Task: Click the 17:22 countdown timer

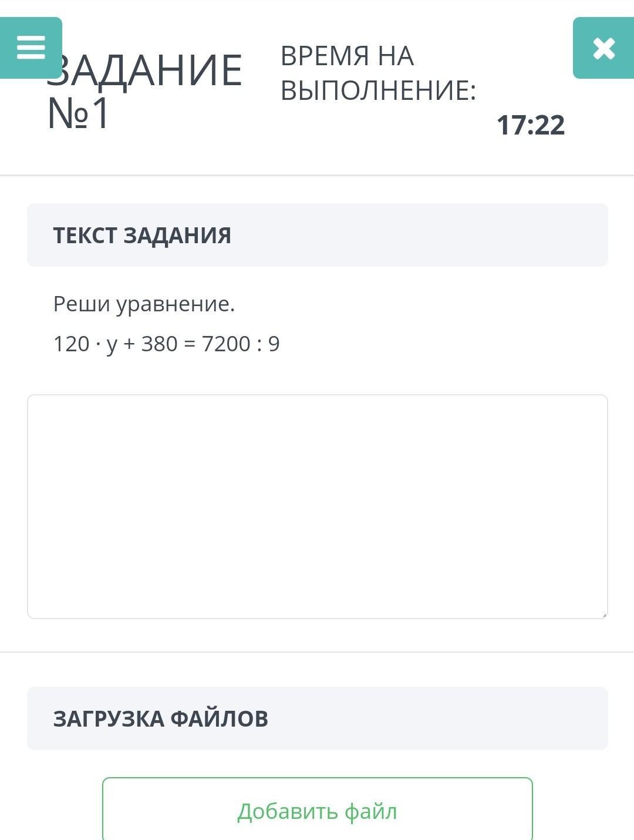Action: point(531,125)
